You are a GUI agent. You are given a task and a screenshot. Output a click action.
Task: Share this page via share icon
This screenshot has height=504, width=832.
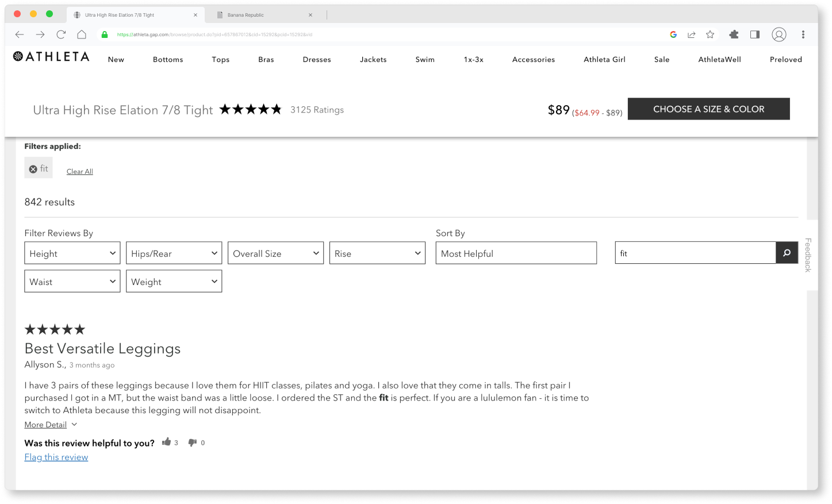692,34
